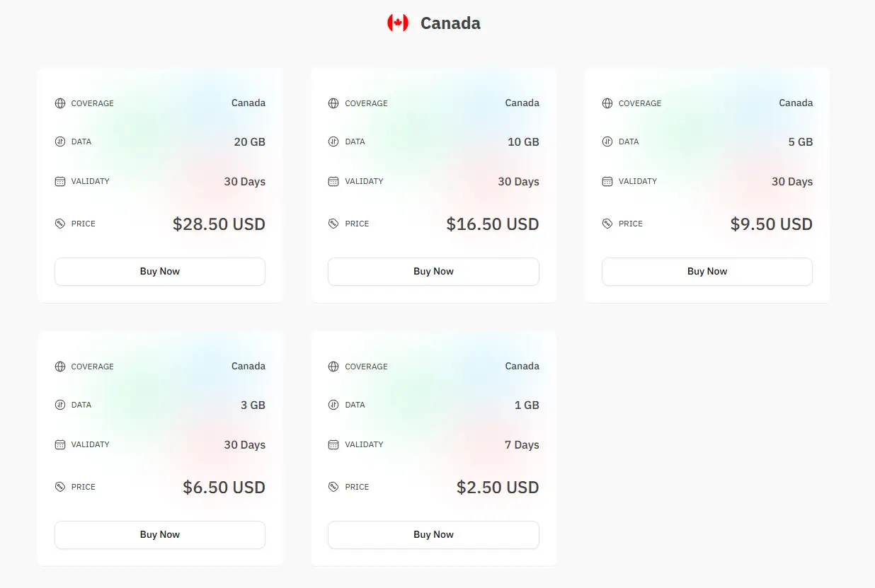The image size is (875, 588).
Task: Click data icon on 10 GB plan
Action: click(333, 142)
